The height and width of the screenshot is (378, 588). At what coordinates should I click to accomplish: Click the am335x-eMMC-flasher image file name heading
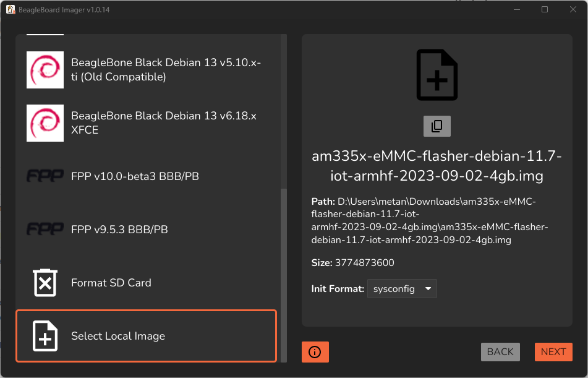[x=437, y=166]
